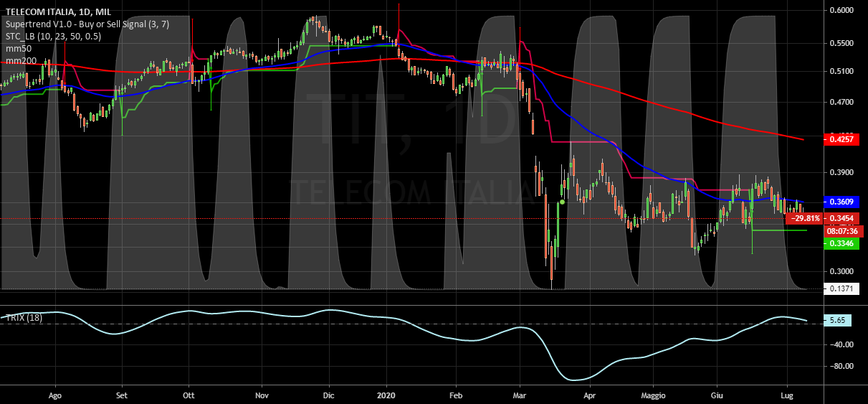Click the 0.3900 price axis label
This screenshot has width=868, height=404.
(840, 173)
